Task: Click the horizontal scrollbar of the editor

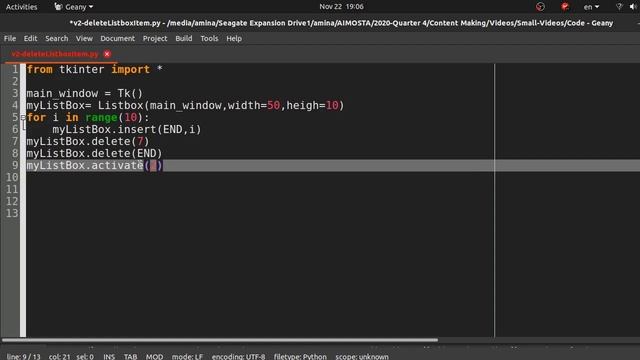Action: 220,340
